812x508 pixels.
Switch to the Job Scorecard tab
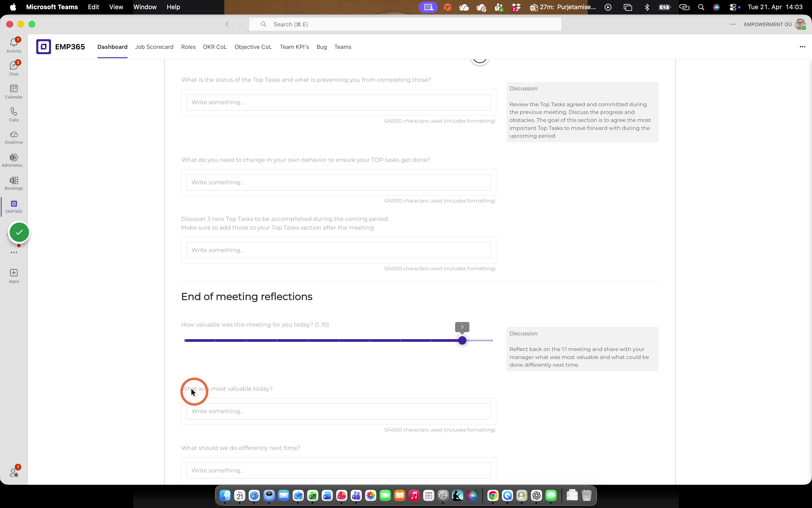(154, 47)
